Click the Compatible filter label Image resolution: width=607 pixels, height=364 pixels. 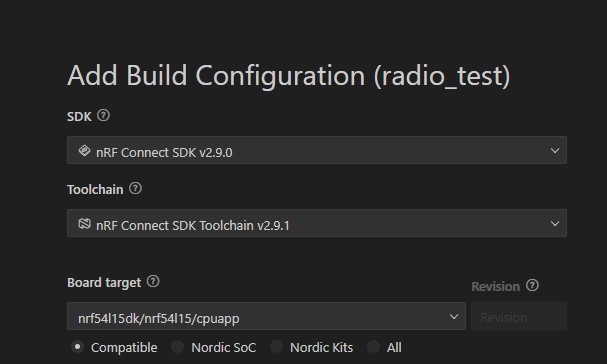[124, 348]
